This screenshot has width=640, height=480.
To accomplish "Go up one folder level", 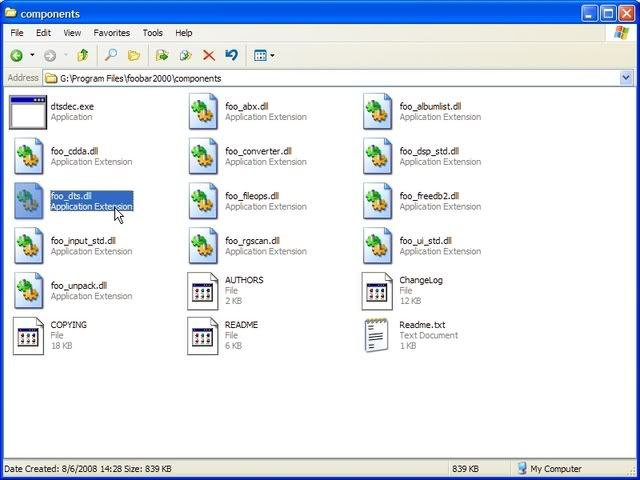I will [x=82, y=55].
